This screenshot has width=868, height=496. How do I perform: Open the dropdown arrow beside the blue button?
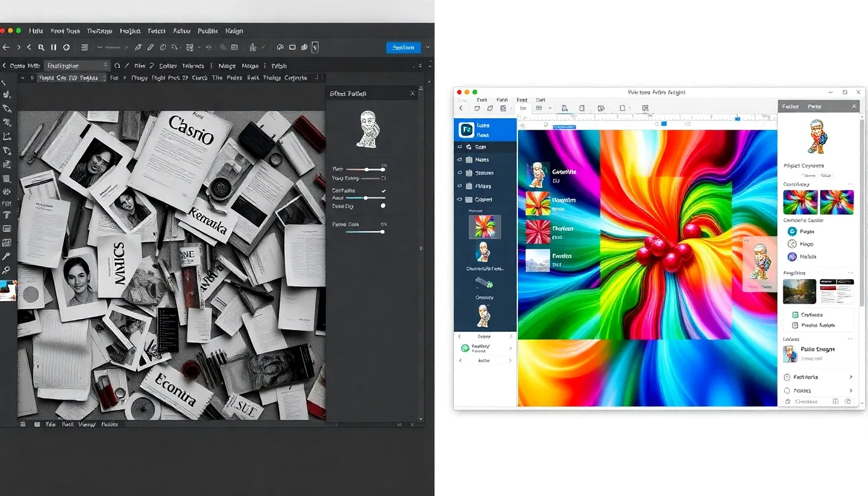point(426,47)
